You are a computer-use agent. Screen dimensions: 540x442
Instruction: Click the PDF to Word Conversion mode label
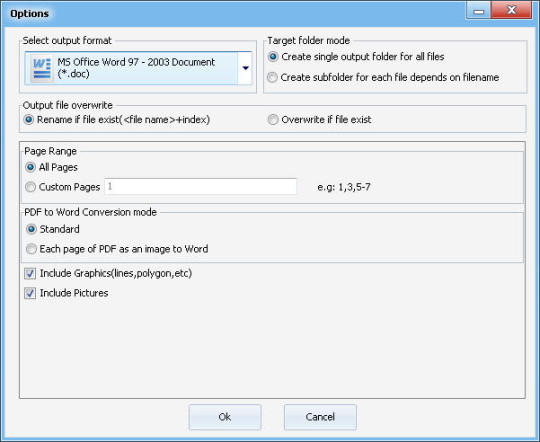(x=91, y=212)
